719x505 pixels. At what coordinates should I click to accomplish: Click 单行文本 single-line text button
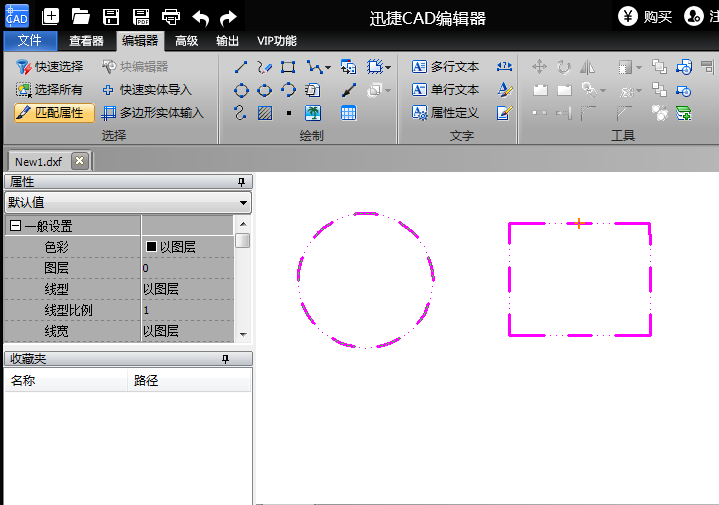[445, 90]
